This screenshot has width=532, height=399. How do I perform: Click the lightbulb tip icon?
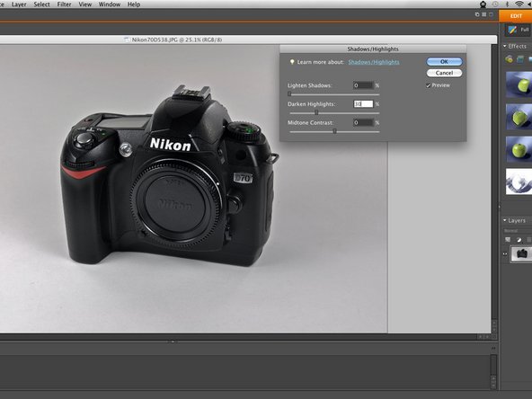tap(291, 62)
